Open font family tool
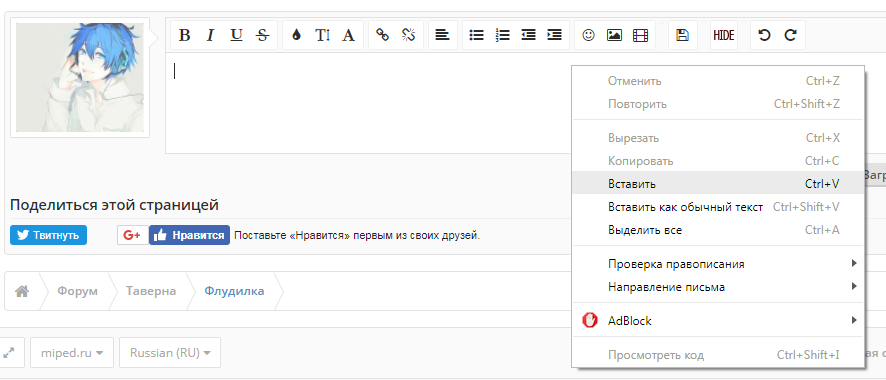Image resolution: width=886 pixels, height=380 pixels. [349, 35]
